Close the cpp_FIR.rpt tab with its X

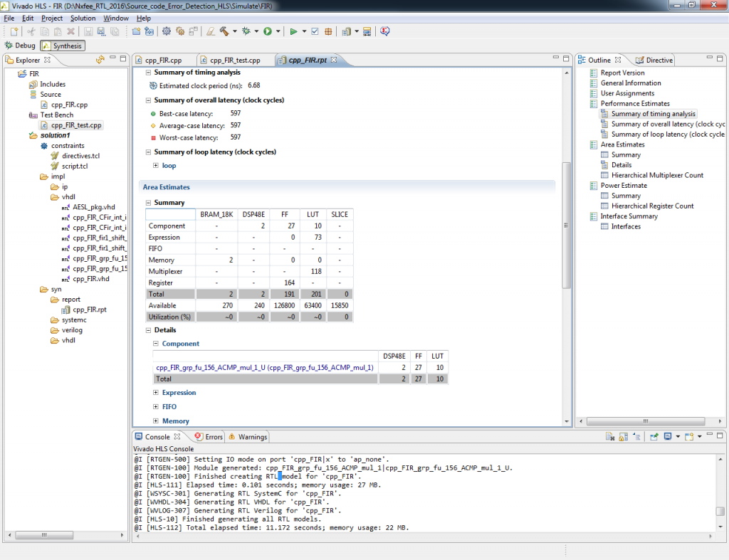pyautogui.click(x=334, y=60)
